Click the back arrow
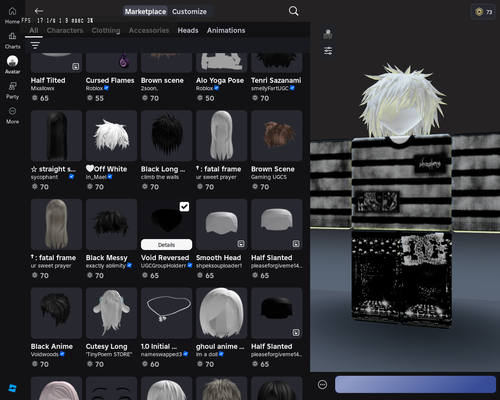 [x=39, y=11]
